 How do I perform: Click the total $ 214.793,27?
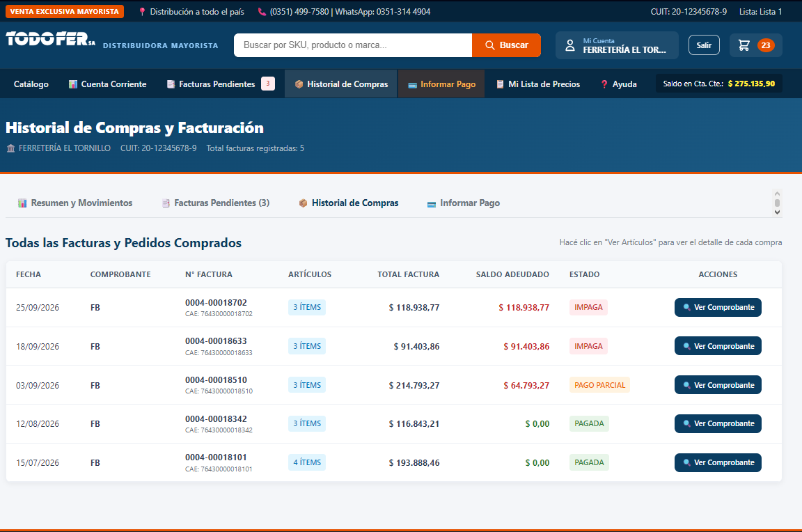click(x=414, y=386)
